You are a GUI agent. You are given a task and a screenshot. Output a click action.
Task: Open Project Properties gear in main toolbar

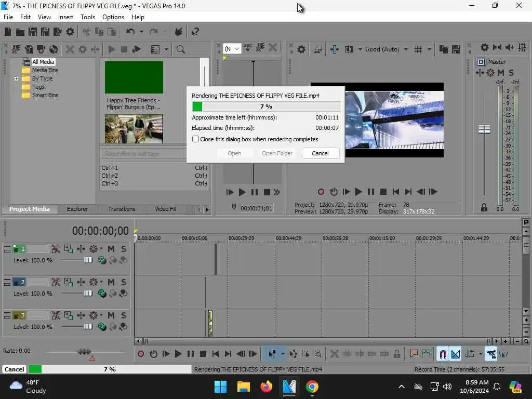coord(70,32)
